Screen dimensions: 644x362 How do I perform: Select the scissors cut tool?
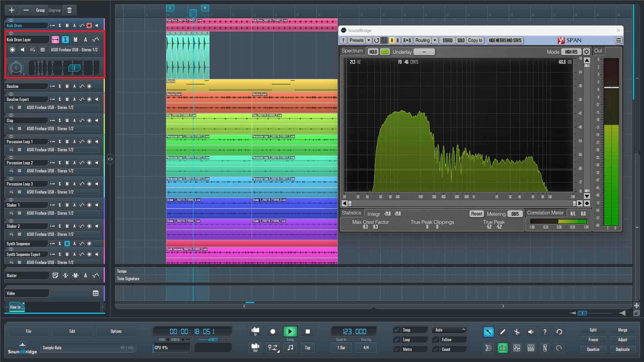pos(517,332)
